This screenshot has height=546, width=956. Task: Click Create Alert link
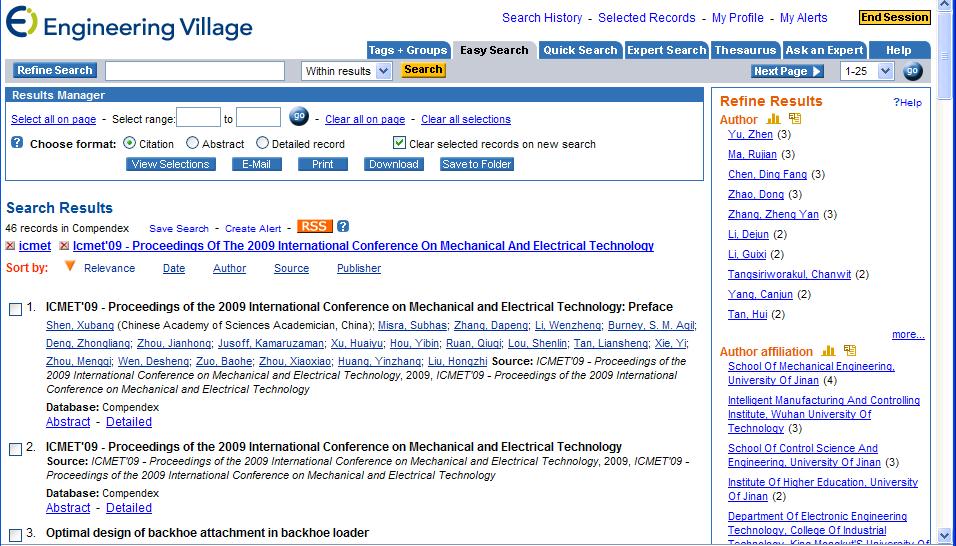[x=253, y=229]
